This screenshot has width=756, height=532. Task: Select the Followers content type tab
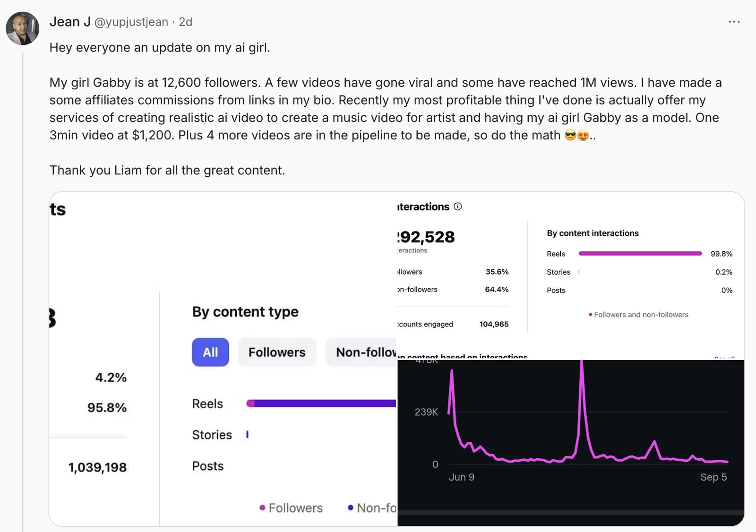point(277,352)
